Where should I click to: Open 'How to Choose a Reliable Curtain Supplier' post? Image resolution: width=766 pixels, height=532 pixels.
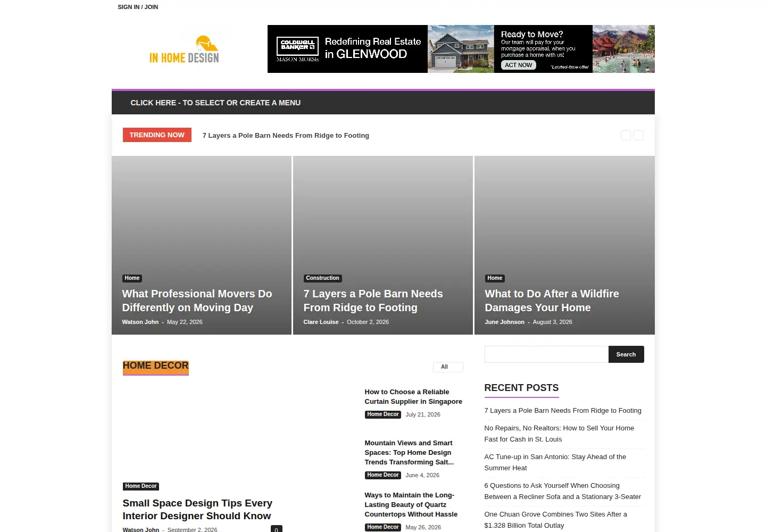413,397
